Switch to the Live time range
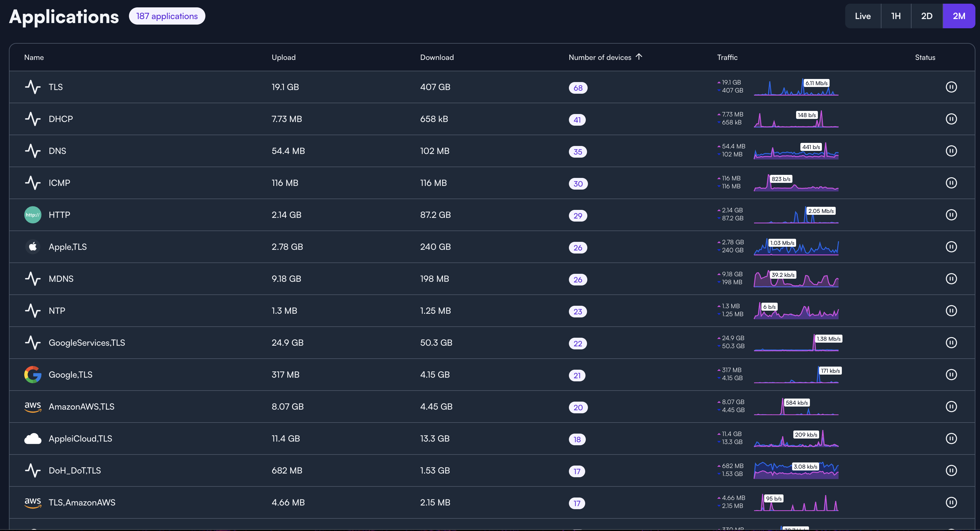The image size is (980, 531). click(x=862, y=16)
